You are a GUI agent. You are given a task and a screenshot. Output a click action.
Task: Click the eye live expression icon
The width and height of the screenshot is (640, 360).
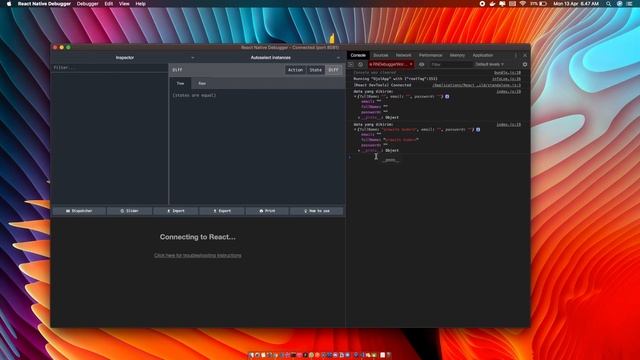click(422, 64)
